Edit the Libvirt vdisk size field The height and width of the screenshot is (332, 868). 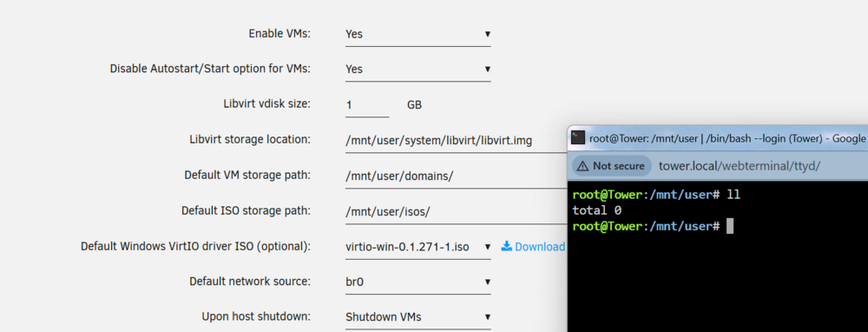coord(367,105)
